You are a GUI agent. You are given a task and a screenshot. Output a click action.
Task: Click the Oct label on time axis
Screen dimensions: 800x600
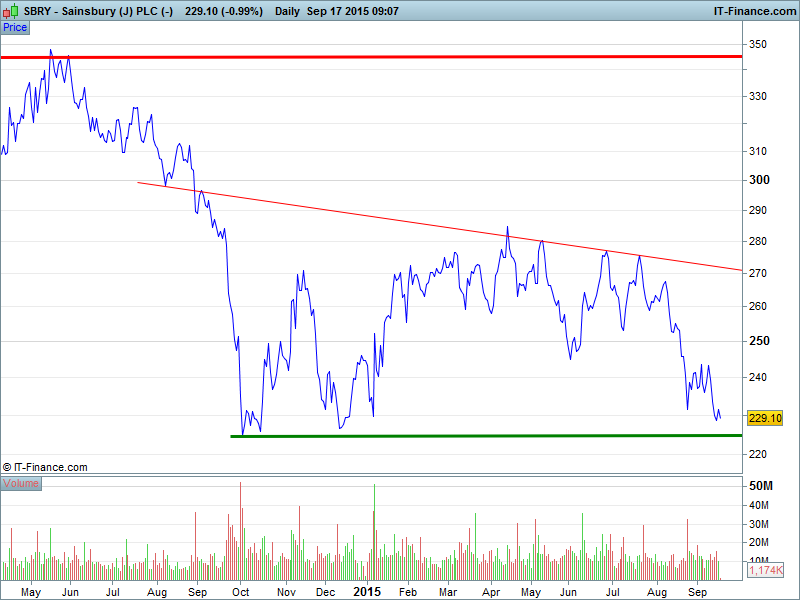pos(241,591)
